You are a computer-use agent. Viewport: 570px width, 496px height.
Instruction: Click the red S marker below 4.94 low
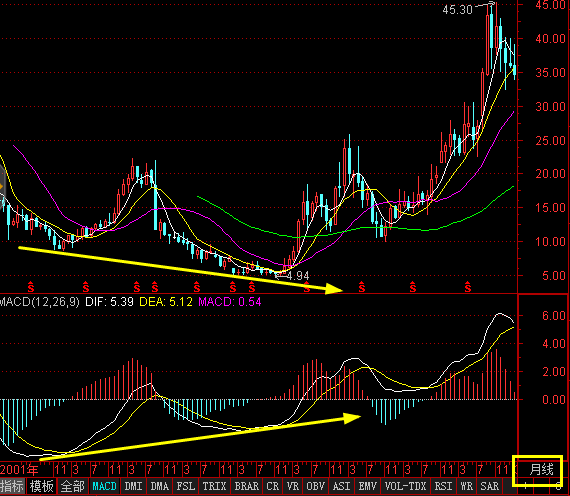click(x=307, y=287)
